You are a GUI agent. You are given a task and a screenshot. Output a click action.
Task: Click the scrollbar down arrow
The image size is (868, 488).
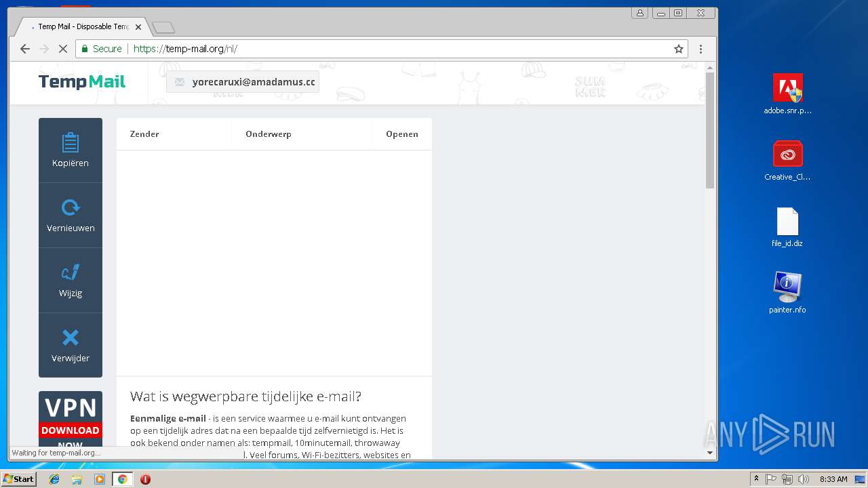[710, 453]
